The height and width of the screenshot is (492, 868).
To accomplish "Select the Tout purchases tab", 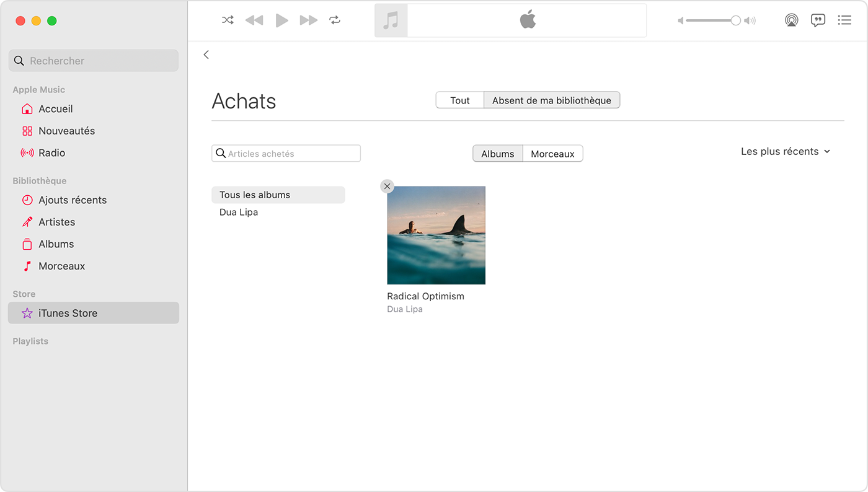I will 459,100.
